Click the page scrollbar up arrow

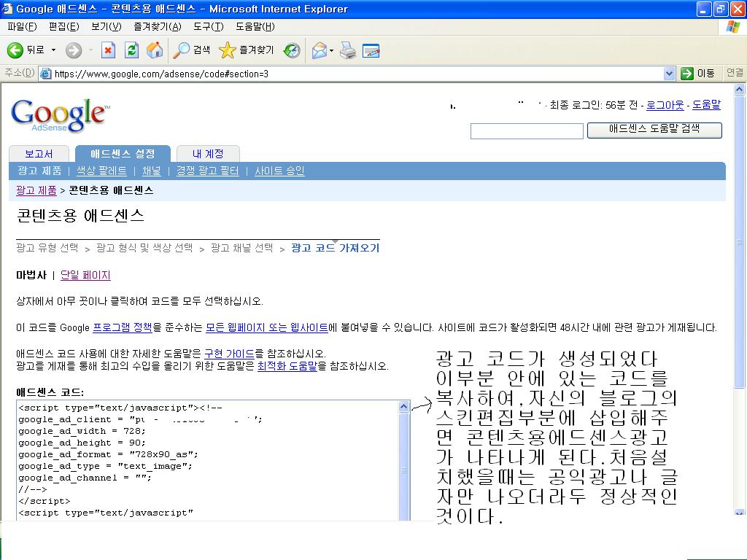pyautogui.click(x=740, y=89)
